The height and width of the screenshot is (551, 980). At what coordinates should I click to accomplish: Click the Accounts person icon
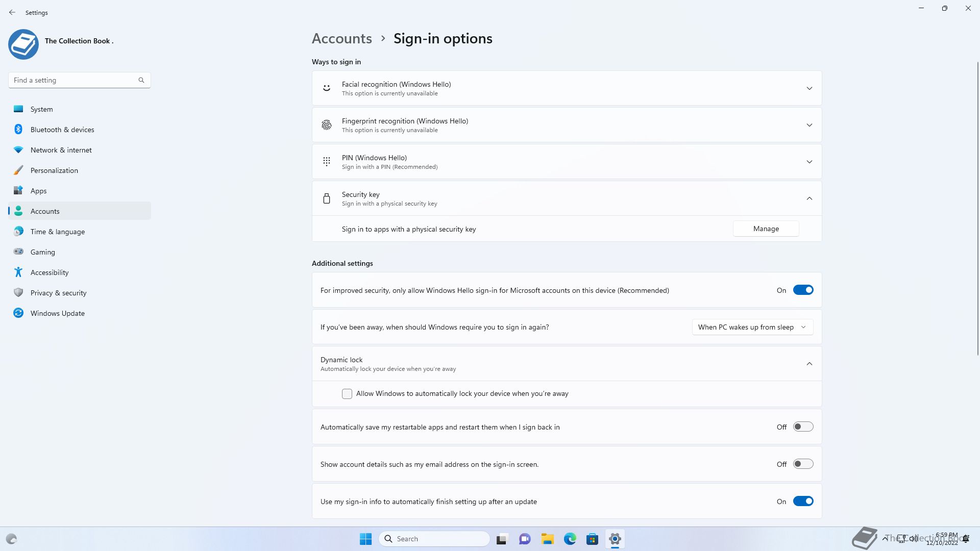coord(18,211)
